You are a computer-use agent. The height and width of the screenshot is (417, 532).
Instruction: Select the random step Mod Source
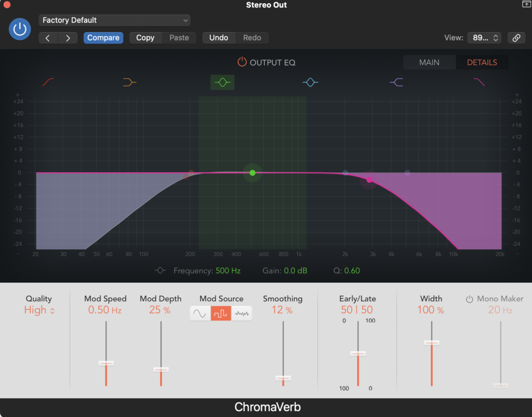tap(221, 313)
